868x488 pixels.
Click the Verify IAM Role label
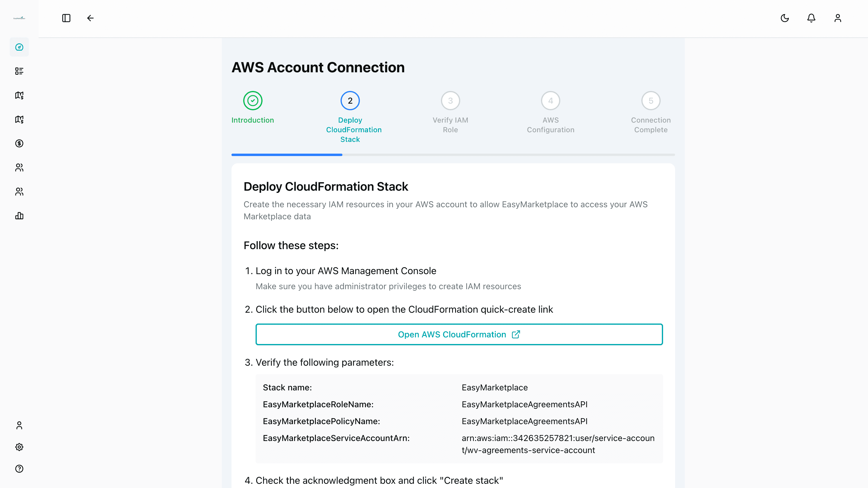coord(451,125)
